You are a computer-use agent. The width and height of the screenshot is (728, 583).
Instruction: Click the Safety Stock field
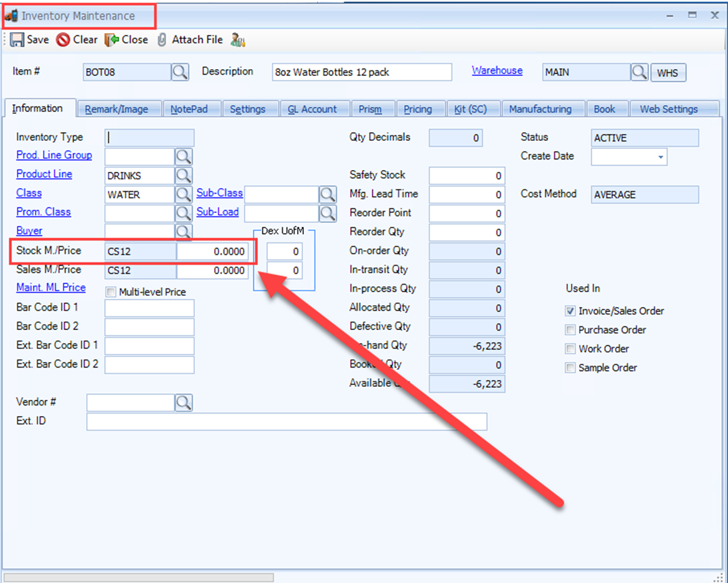point(467,176)
